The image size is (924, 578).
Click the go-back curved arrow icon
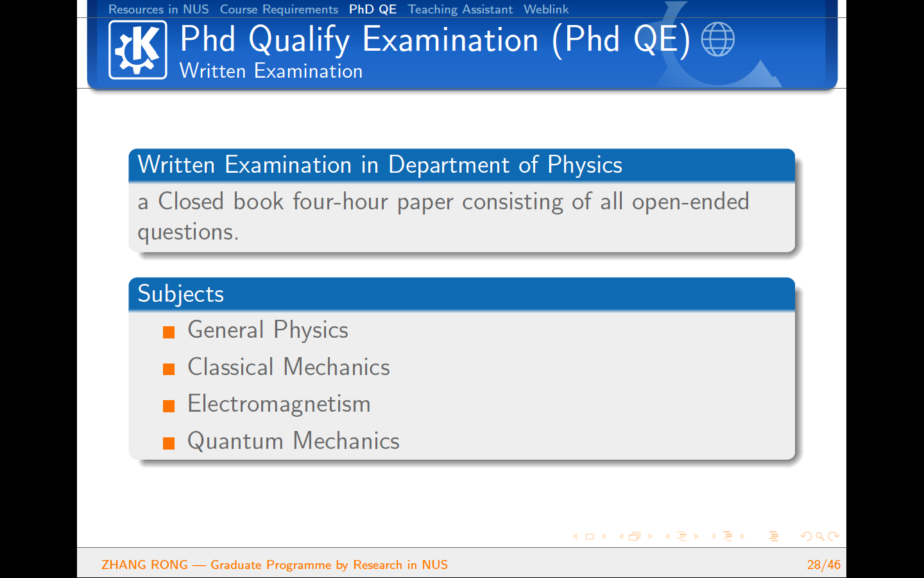[x=806, y=536]
